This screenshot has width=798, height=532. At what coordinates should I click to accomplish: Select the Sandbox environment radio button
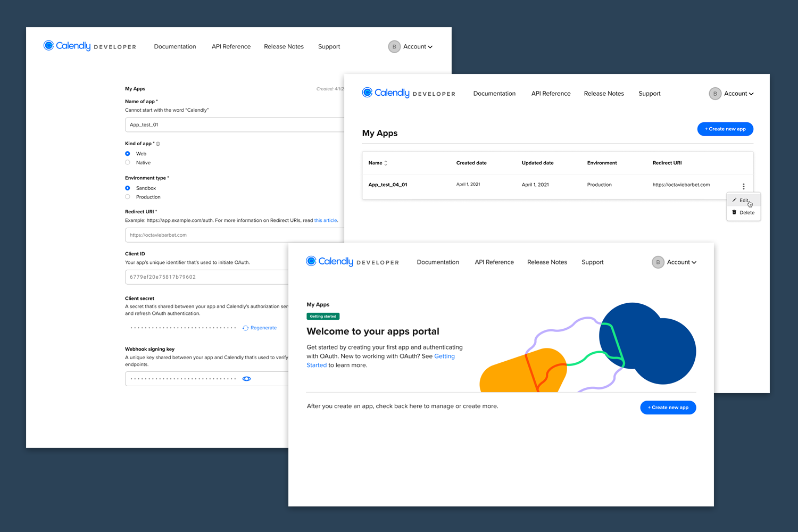coord(128,188)
